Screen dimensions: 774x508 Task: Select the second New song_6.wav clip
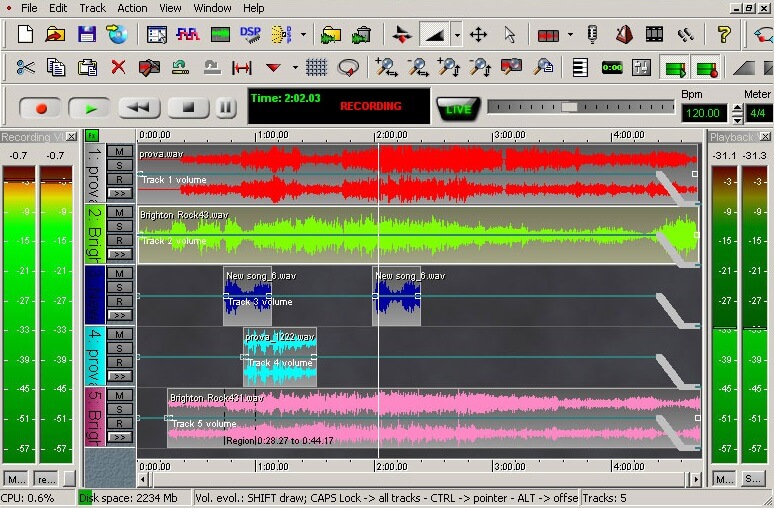tap(396, 296)
